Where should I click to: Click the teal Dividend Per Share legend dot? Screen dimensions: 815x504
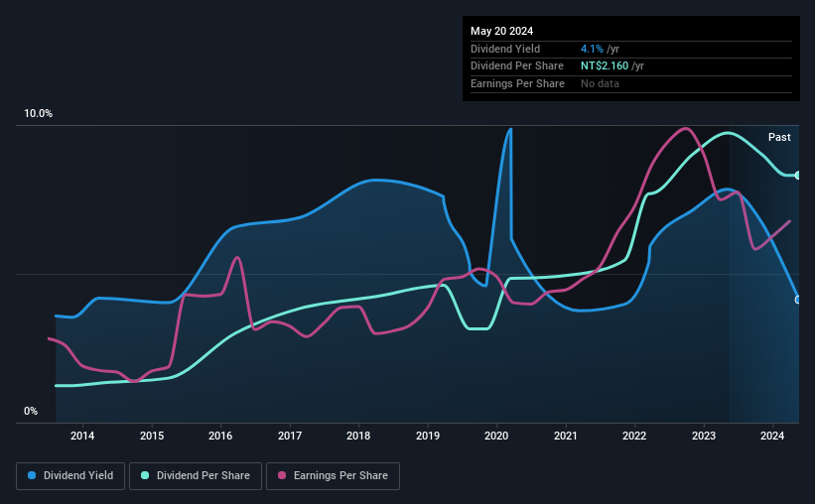pos(145,475)
